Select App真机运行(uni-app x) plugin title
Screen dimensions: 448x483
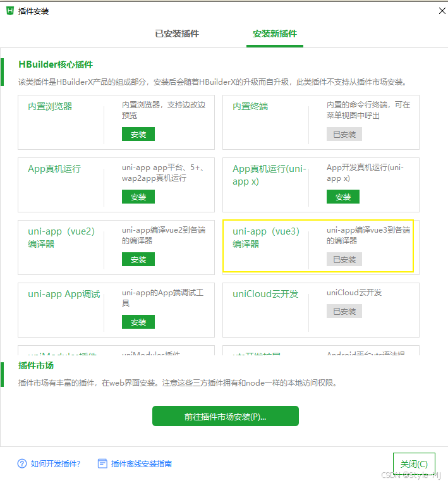coord(269,175)
